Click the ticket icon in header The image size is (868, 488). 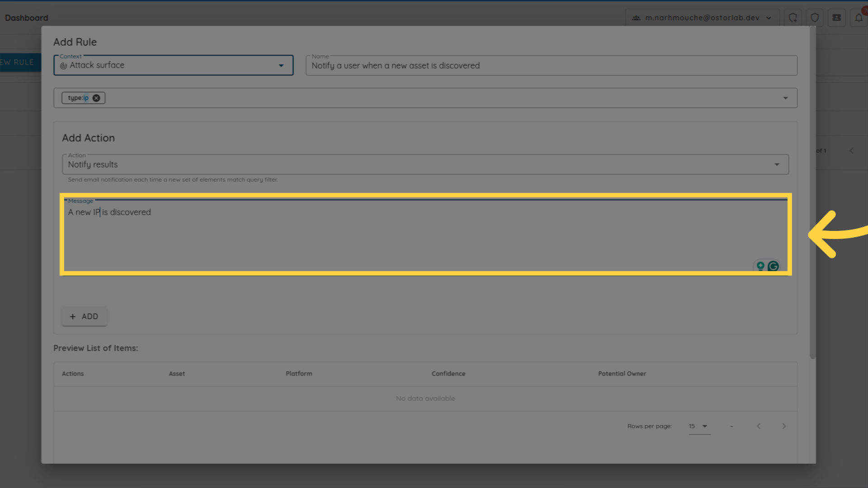pos(837,18)
